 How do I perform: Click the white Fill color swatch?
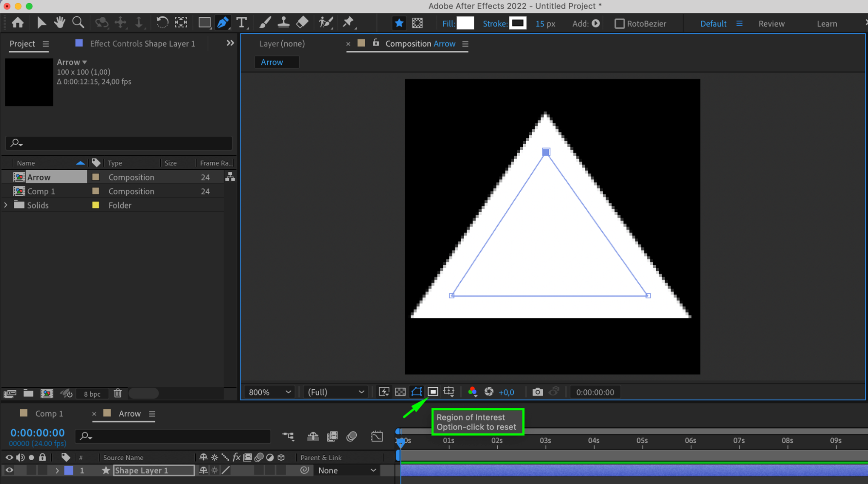click(x=465, y=23)
